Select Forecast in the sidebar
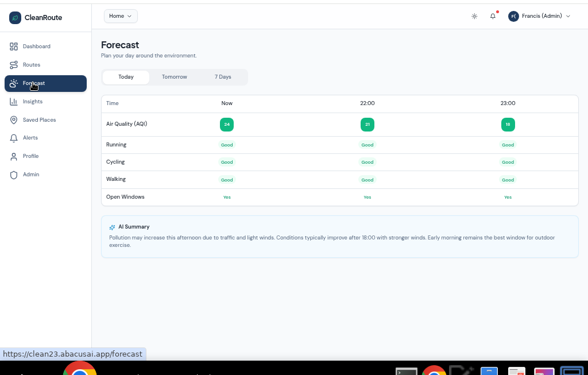This screenshot has height=375, width=588. tap(45, 83)
